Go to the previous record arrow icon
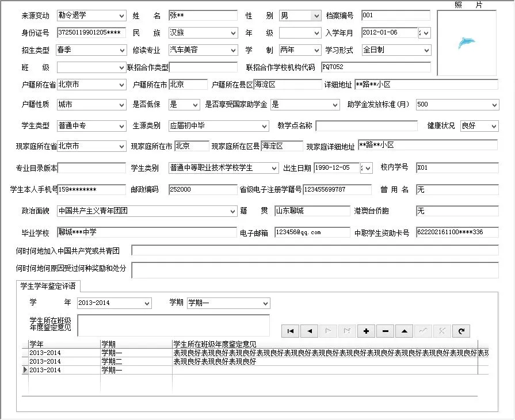 tap(310, 331)
